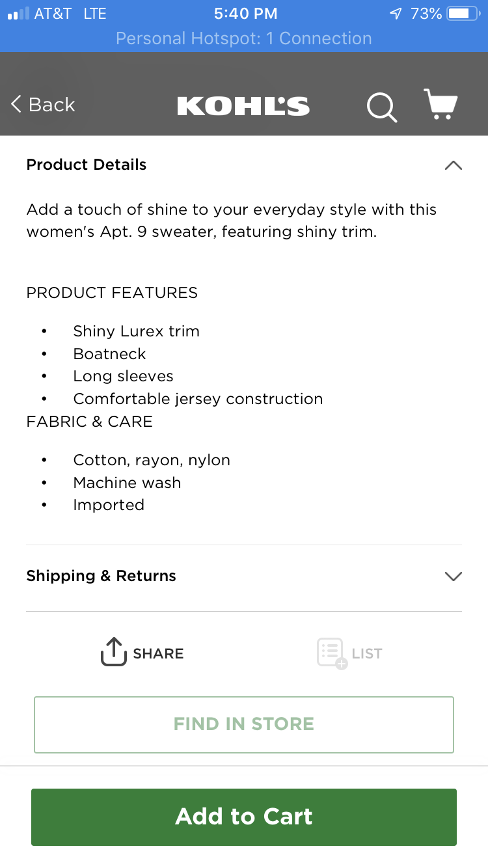Tap the Shipping & Returns heading

(x=101, y=576)
